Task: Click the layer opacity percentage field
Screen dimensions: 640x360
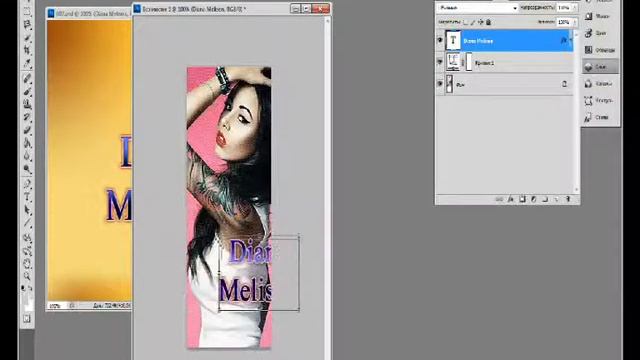Action: point(564,8)
